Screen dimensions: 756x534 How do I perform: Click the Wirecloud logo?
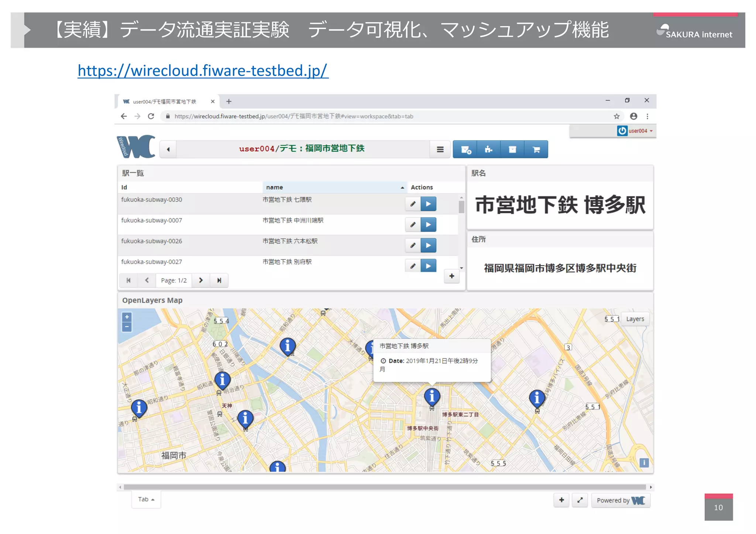pos(136,147)
